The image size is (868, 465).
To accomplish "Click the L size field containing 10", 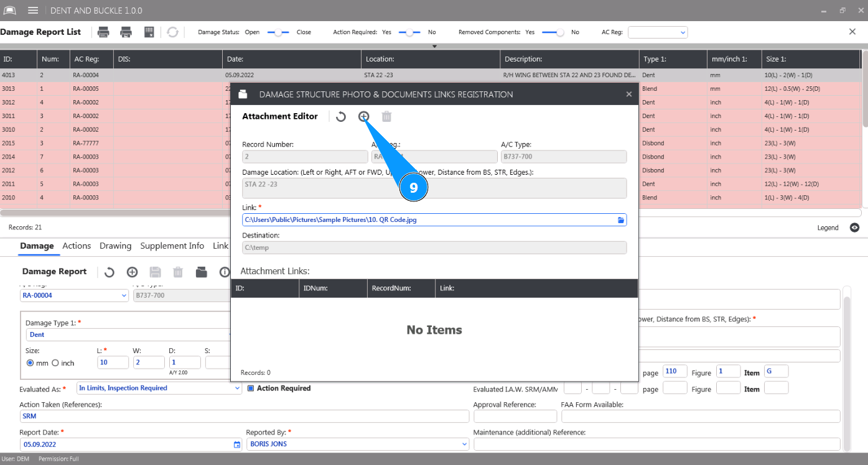I will click(x=113, y=363).
